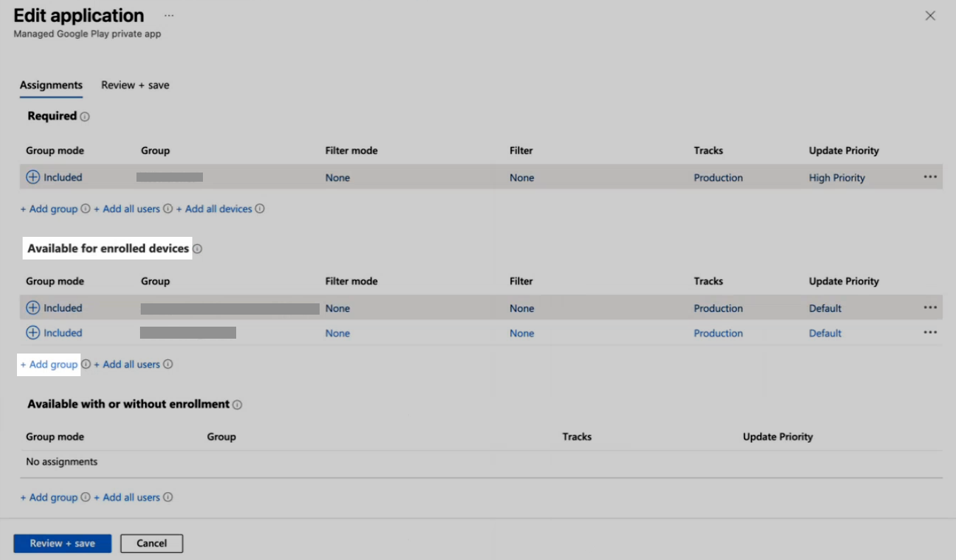Viewport: 956px width, 560px height.
Task: Click the Filter mode None value in Required row
Action: tap(337, 178)
